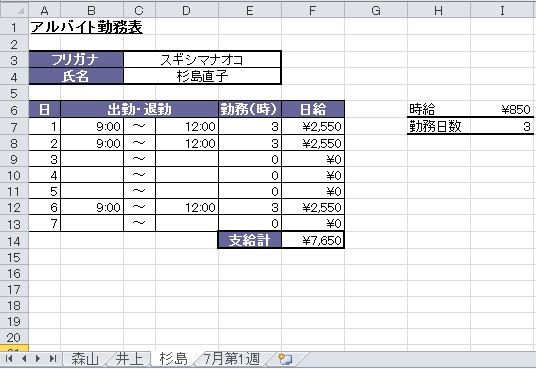
Task: Select column F header
Action: point(313,10)
